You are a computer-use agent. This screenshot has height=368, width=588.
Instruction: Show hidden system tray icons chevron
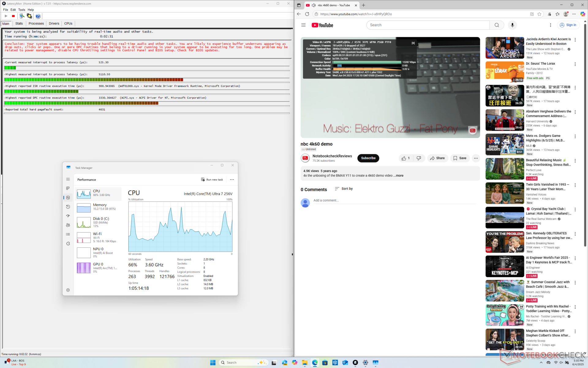pos(541,362)
